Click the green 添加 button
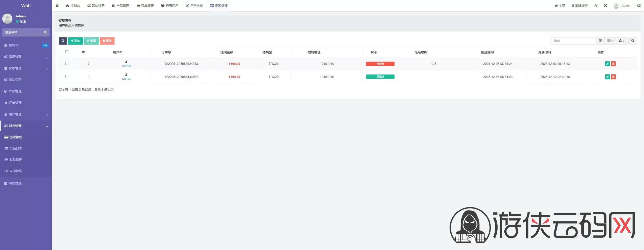This screenshot has width=644, height=250. click(x=75, y=41)
